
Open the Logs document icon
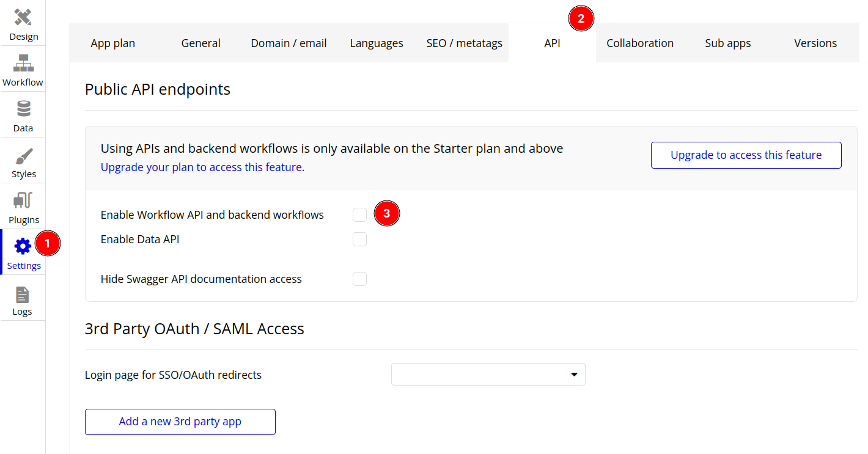(23, 295)
